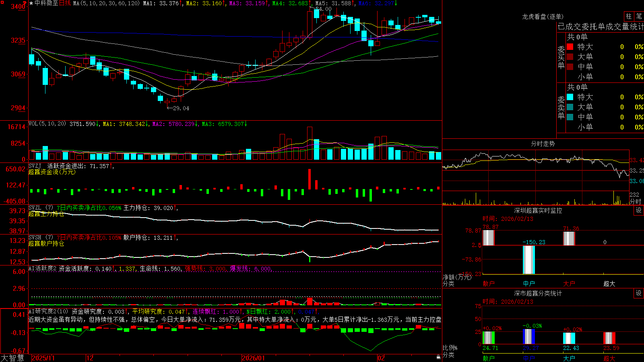Click teal 大单 swatch under 委卖单
The width and height of the screenshot is (644, 362).
point(570,107)
